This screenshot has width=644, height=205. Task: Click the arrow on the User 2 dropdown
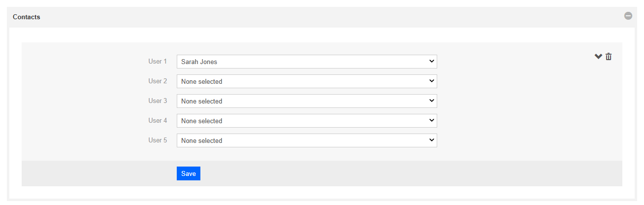point(431,81)
